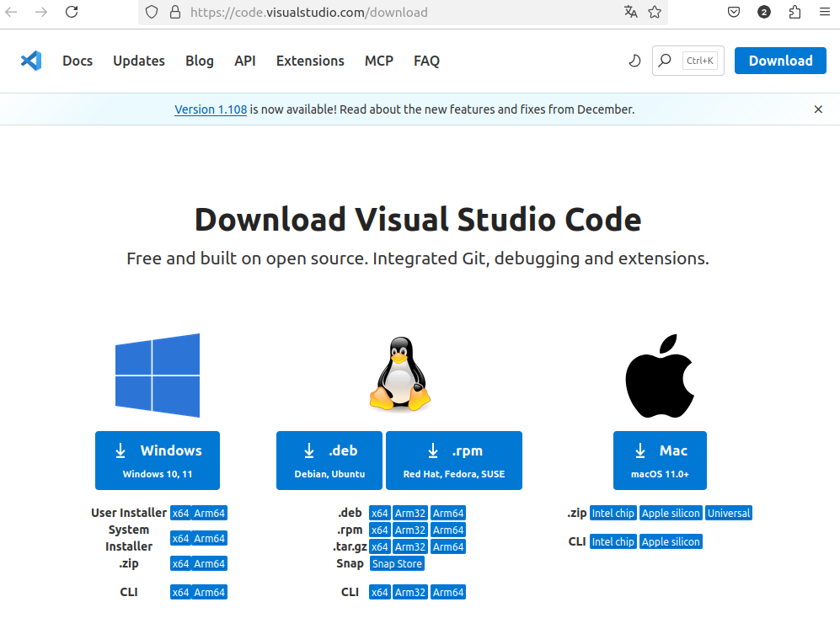Open the Updates nav item
The height and width of the screenshot is (618, 840).
(x=139, y=61)
